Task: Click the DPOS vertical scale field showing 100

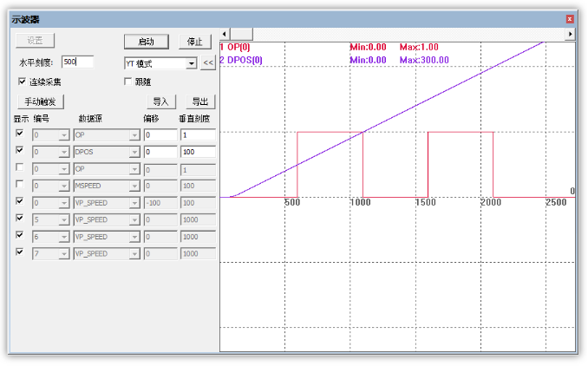Action: pos(198,152)
